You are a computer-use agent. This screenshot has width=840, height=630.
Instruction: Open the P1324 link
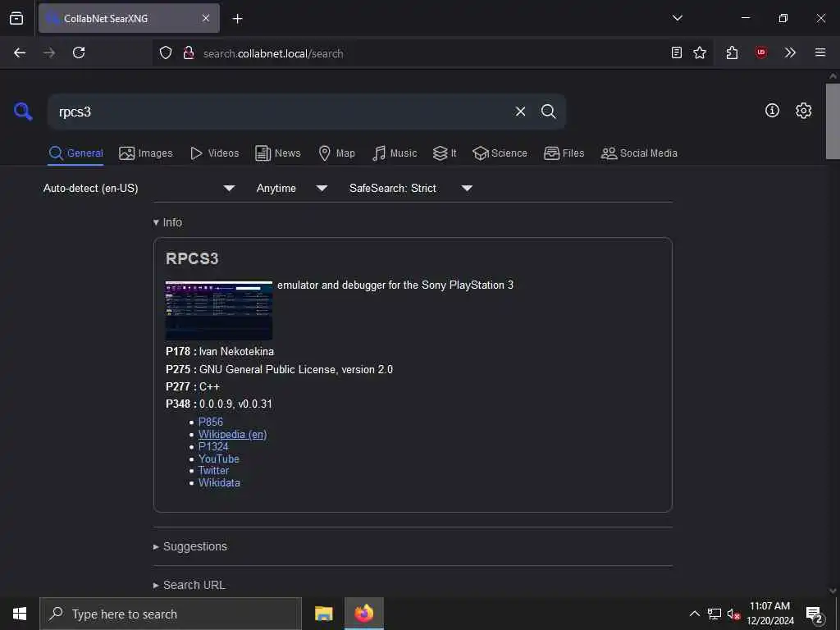pyautogui.click(x=213, y=446)
